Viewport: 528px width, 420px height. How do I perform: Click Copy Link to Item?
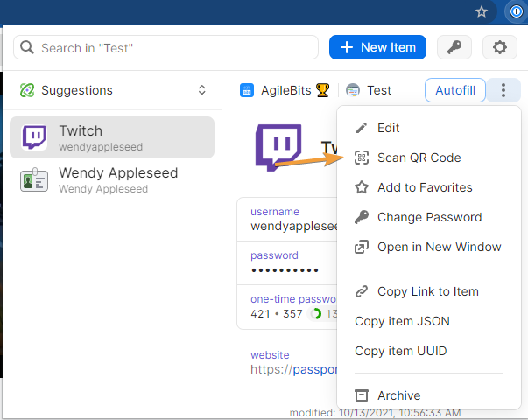coord(427,291)
